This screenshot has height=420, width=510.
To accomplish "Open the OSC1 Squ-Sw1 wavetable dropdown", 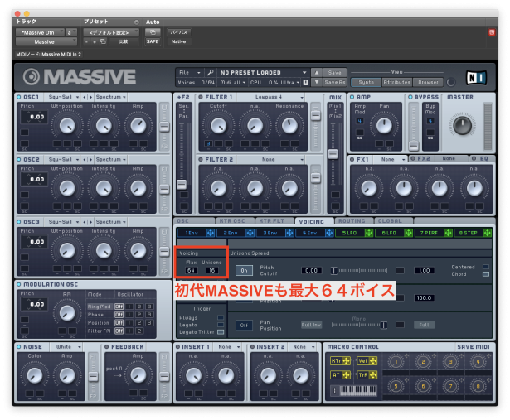I will pyautogui.click(x=63, y=97).
